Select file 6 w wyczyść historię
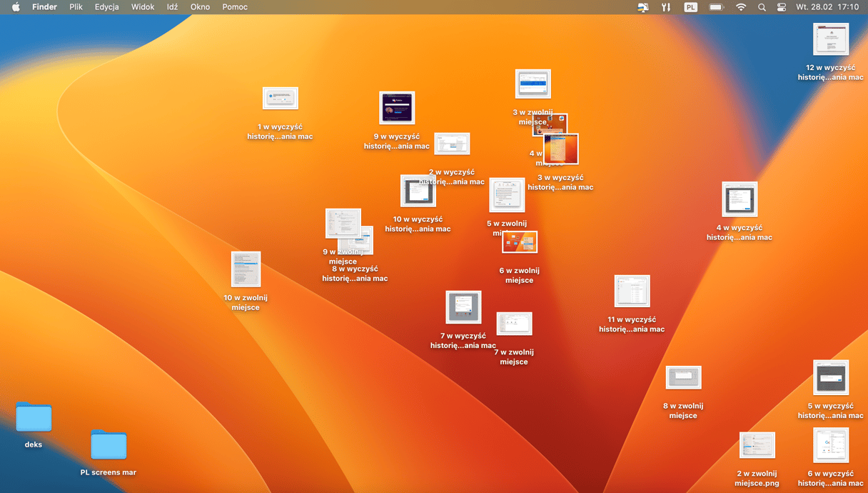Viewport: 868px width, 493px height. tap(831, 445)
